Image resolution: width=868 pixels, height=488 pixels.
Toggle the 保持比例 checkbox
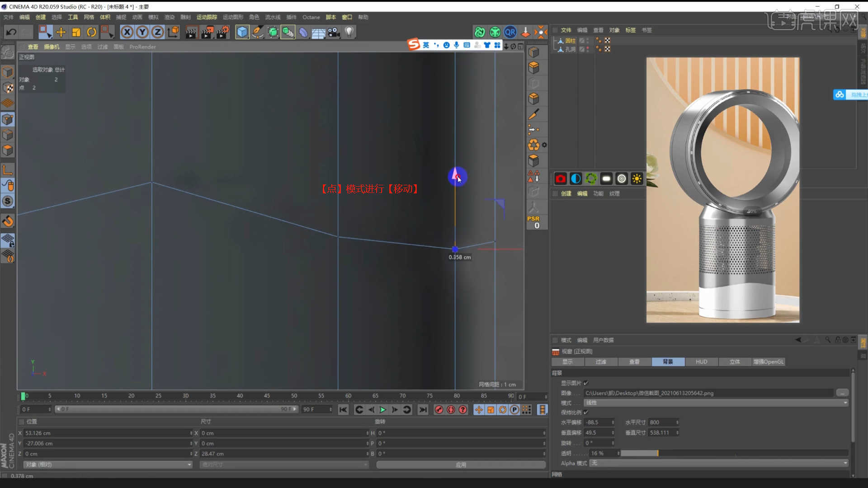[x=586, y=413]
